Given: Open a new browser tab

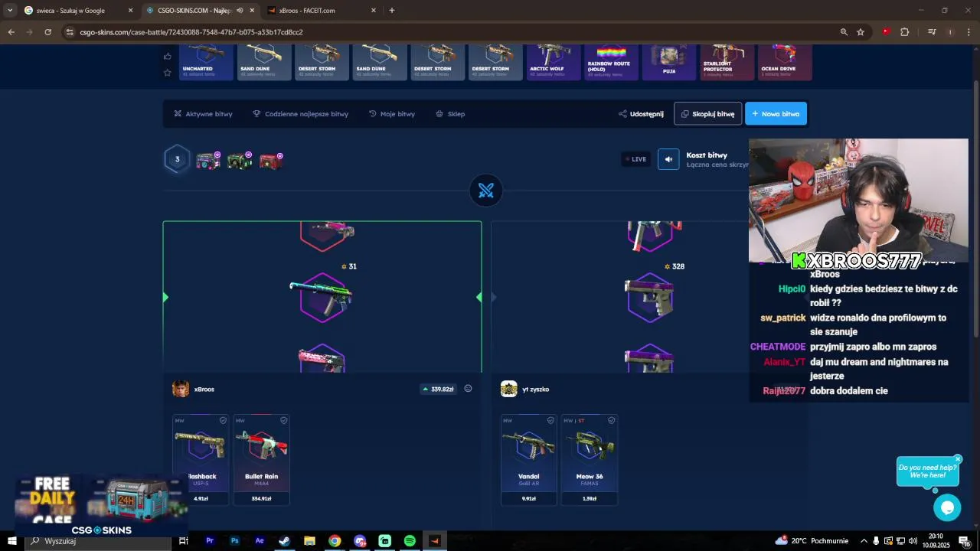Looking at the screenshot, I should pos(392,11).
